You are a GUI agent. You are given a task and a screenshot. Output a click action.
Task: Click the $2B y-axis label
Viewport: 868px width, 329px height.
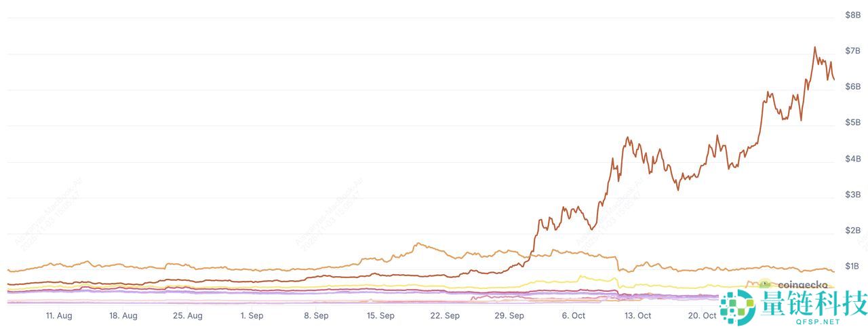coord(852,231)
